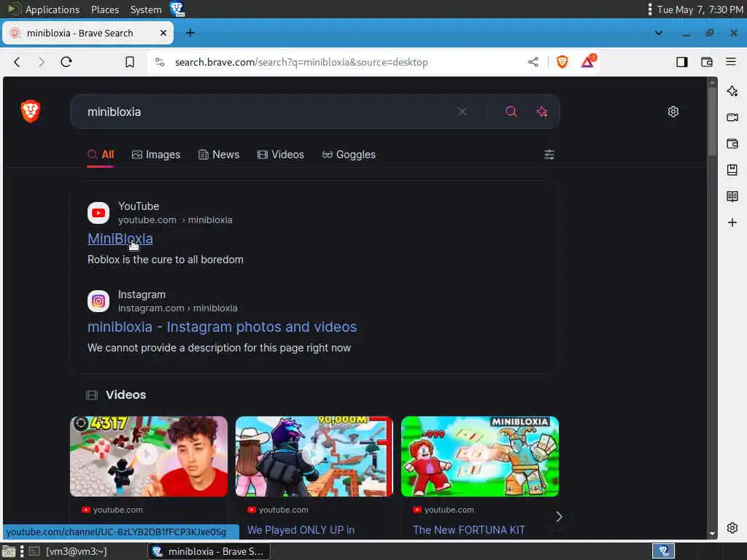Switch to vm3@vm3 terminal in taskbar
This screenshot has width=747, height=560.
tap(68, 551)
